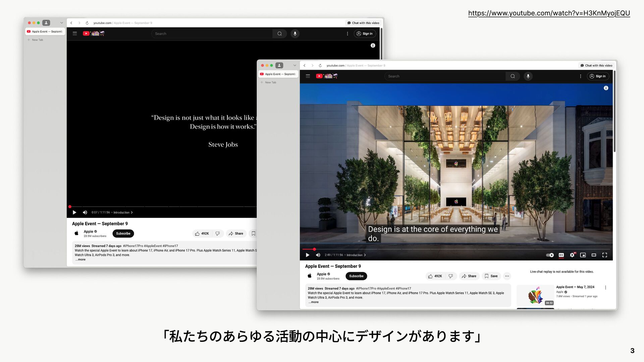Switch to theater mode in front player

(594, 255)
